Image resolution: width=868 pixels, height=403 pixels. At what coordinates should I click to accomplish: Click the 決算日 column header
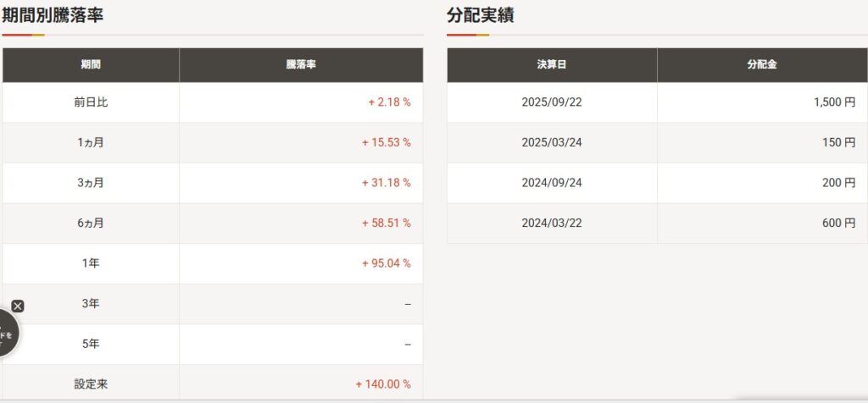click(552, 65)
